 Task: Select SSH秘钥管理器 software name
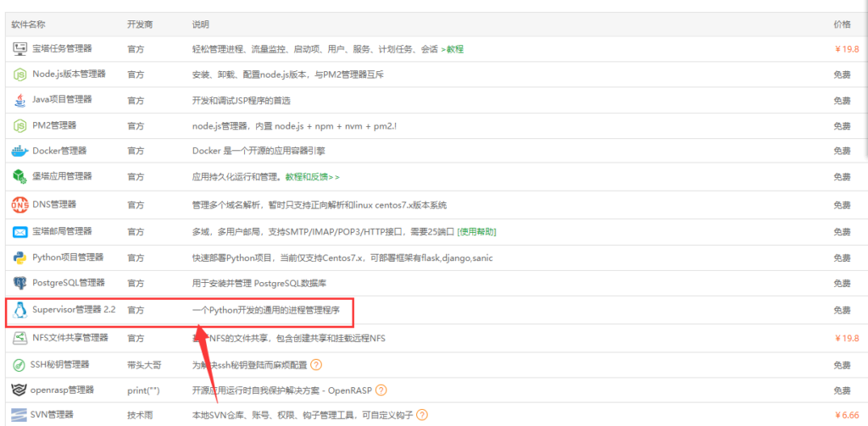point(61,364)
